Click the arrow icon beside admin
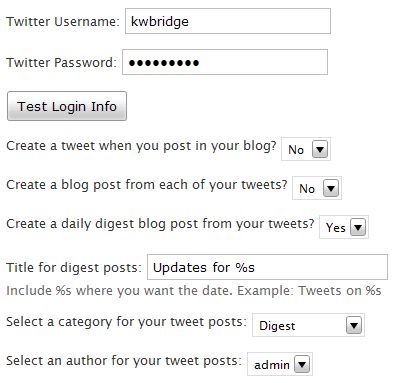 (x=302, y=364)
